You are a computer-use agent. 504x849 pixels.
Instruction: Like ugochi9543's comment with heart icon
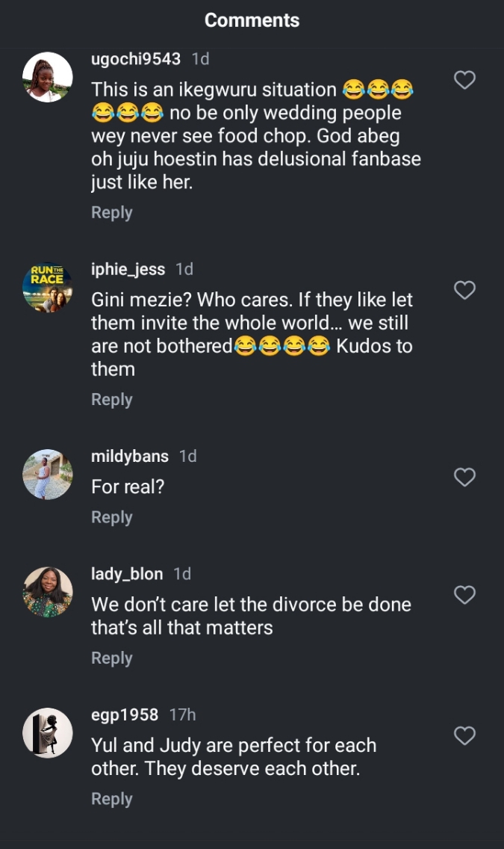(464, 80)
